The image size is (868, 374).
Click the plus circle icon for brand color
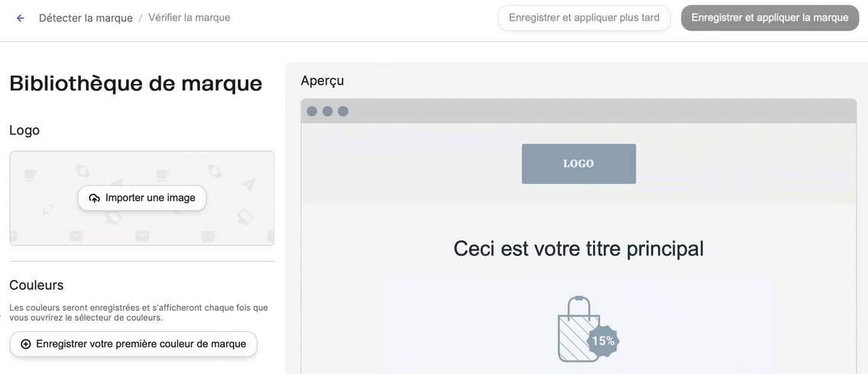click(26, 344)
